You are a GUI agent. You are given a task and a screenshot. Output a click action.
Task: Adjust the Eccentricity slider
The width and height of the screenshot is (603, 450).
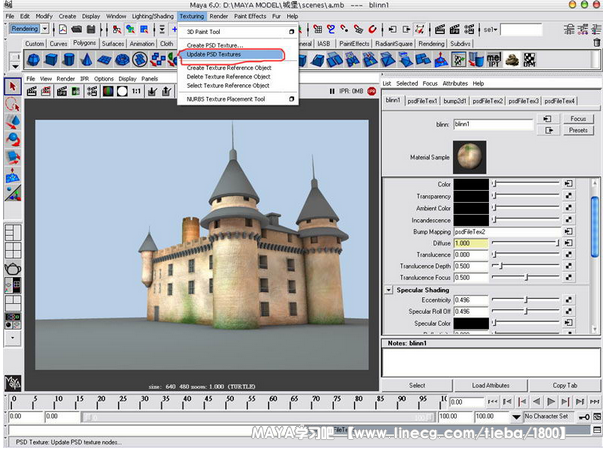pos(525,300)
